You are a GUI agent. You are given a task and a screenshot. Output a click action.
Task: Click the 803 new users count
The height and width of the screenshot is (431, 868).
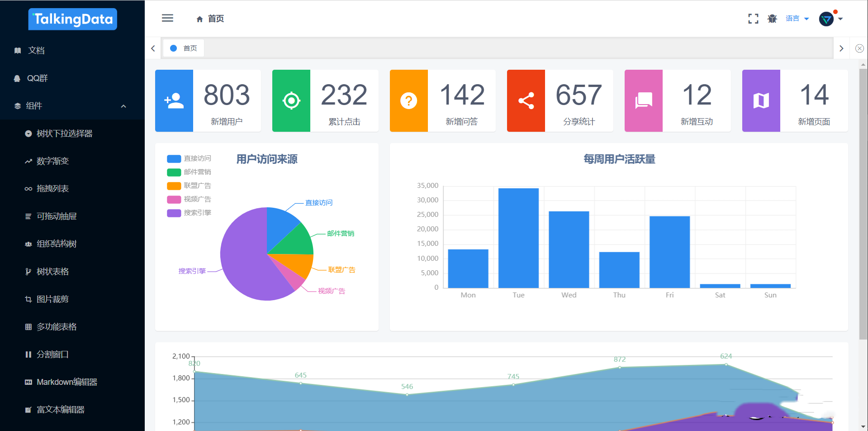coord(227,95)
